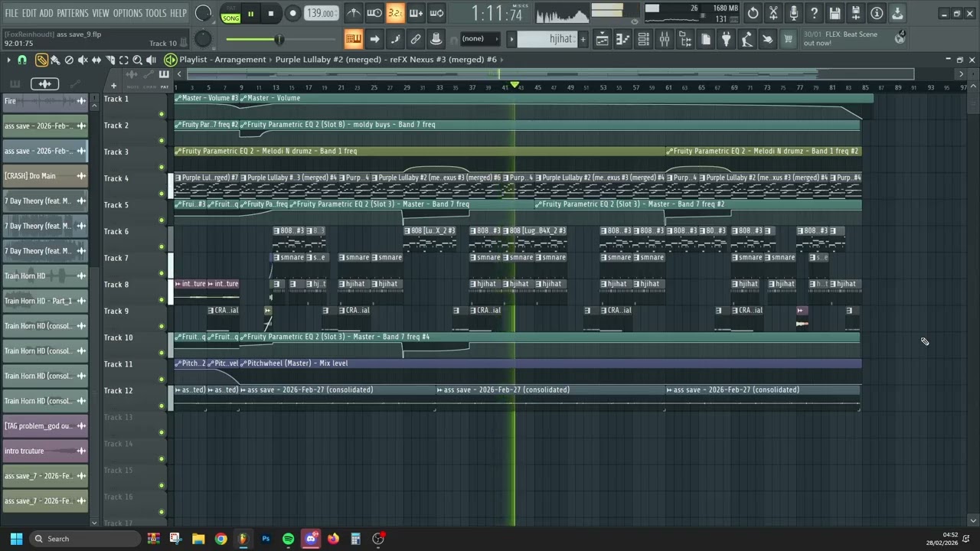Open the playlist options arrow menu

[8, 60]
